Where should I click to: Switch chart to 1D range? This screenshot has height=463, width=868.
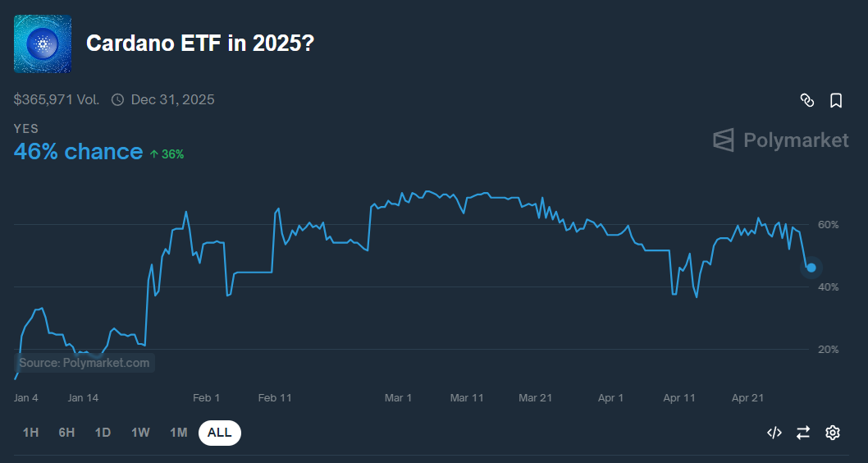pyautogui.click(x=103, y=433)
